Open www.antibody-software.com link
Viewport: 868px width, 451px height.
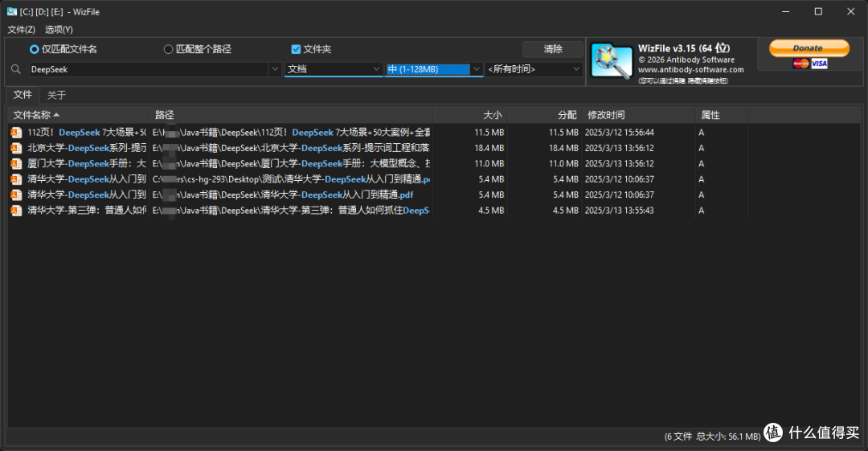coord(691,70)
